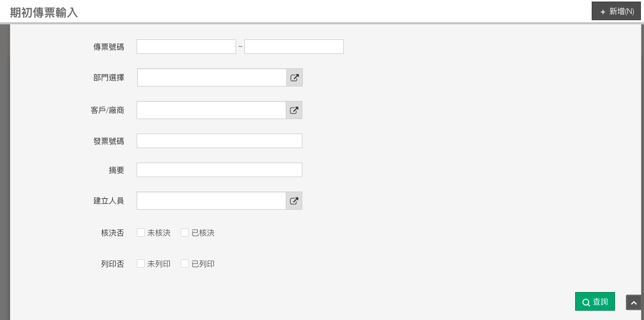Viewport: 644px width, 320px height.
Task: Tick the 已列印 checkbox
Action: (x=185, y=264)
